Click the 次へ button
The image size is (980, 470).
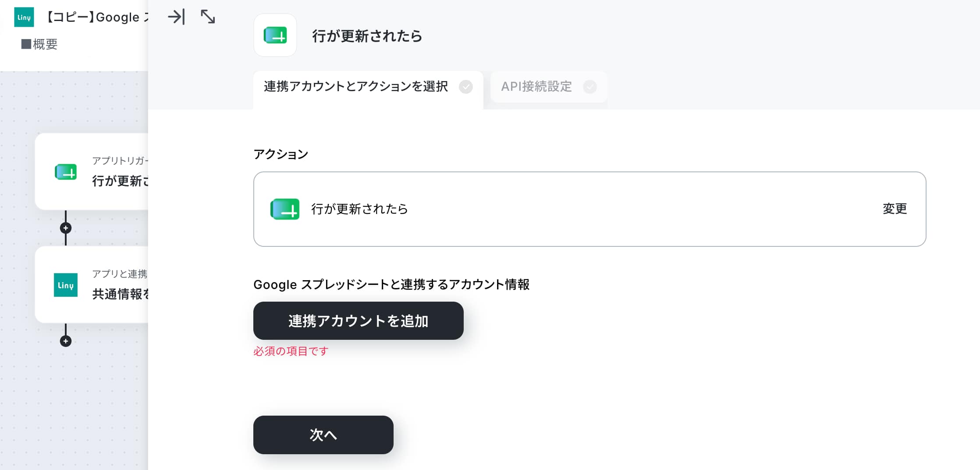coord(323,435)
